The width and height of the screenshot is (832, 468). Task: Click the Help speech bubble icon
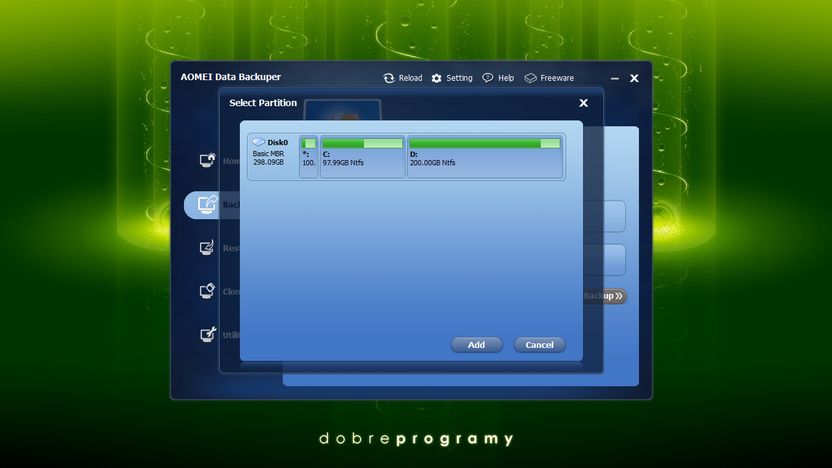[487, 78]
